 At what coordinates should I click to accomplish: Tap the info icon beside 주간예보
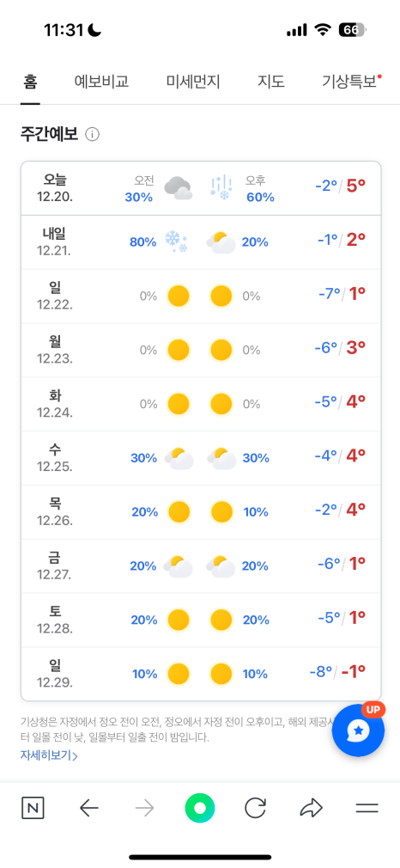pyautogui.click(x=93, y=135)
